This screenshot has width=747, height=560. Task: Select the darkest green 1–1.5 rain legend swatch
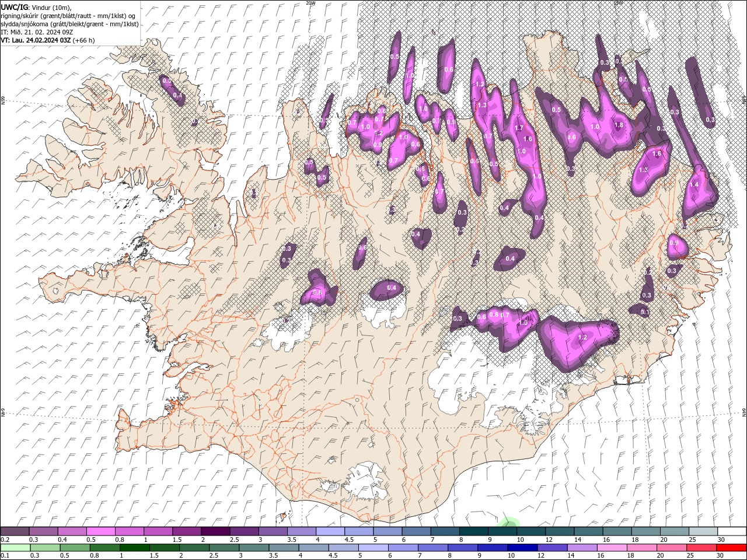click(134, 547)
